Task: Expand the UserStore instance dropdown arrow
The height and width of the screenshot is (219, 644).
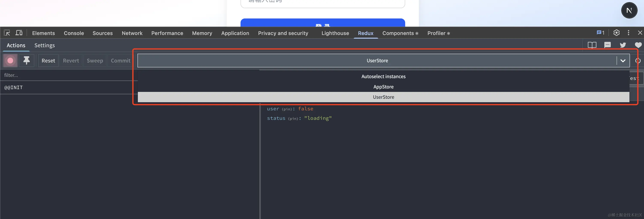Action: tap(623, 61)
